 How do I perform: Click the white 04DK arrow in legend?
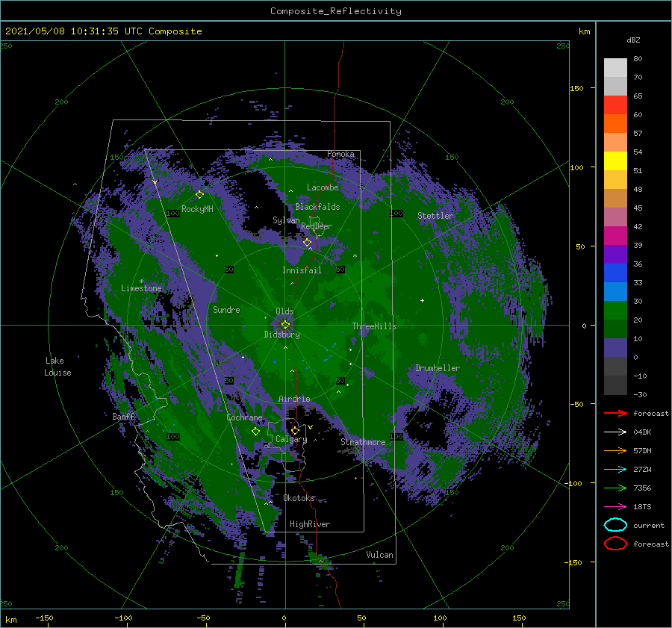[x=615, y=432]
